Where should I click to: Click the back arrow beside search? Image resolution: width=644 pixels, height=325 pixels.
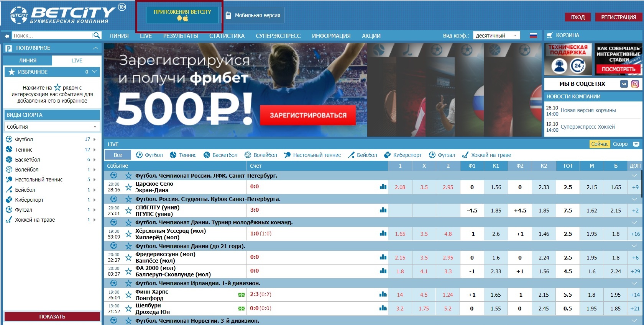point(7,36)
